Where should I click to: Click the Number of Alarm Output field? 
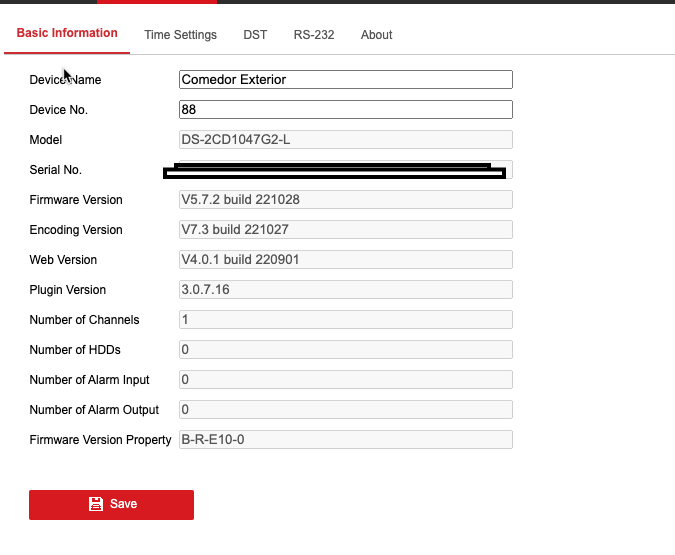[x=345, y=410]
